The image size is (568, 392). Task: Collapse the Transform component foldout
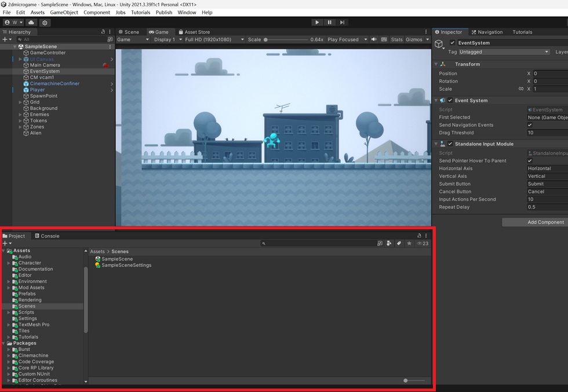coord(436,64)
